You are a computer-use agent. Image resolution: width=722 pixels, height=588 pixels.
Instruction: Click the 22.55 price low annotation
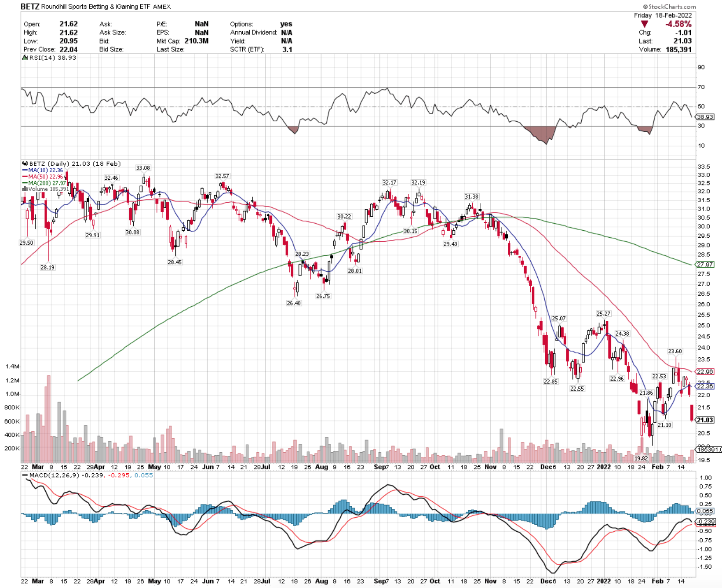tap(577, 388)
